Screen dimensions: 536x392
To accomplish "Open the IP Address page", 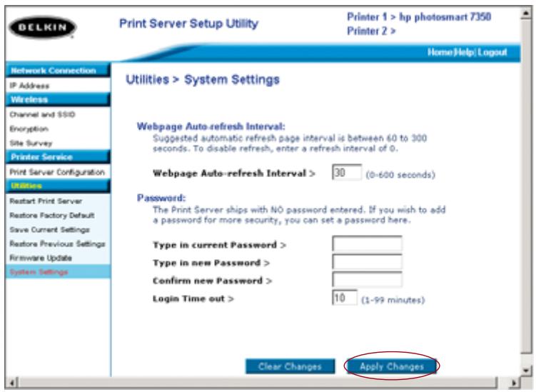I will 29,86.
